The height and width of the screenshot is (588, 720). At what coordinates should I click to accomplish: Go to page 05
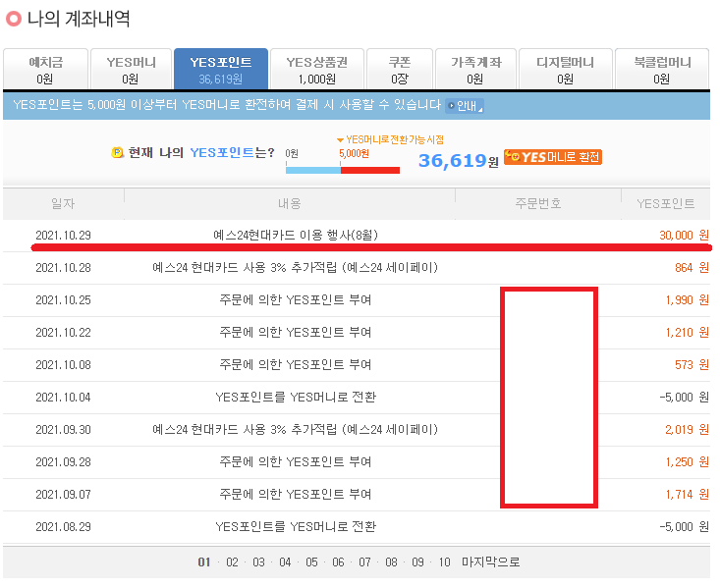[x=311, y=562]
